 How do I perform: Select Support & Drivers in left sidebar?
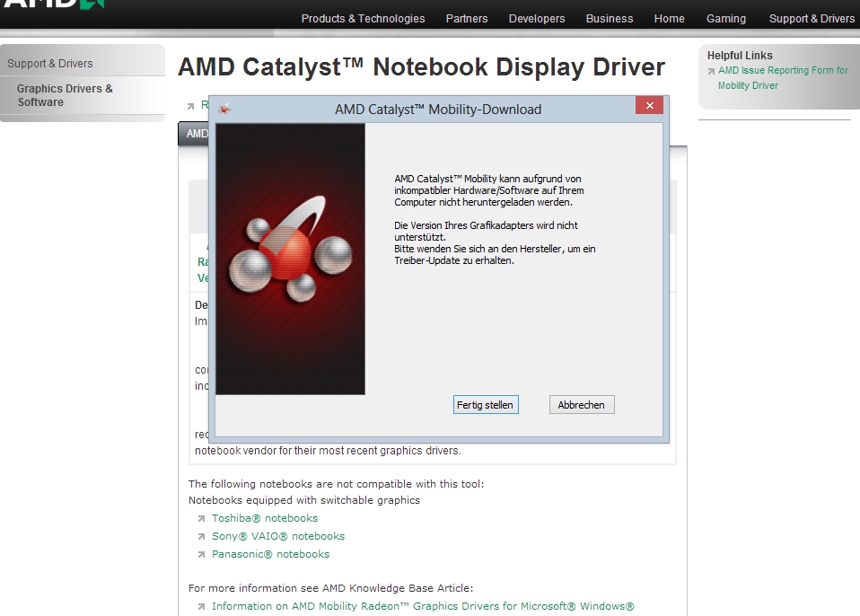50,64
